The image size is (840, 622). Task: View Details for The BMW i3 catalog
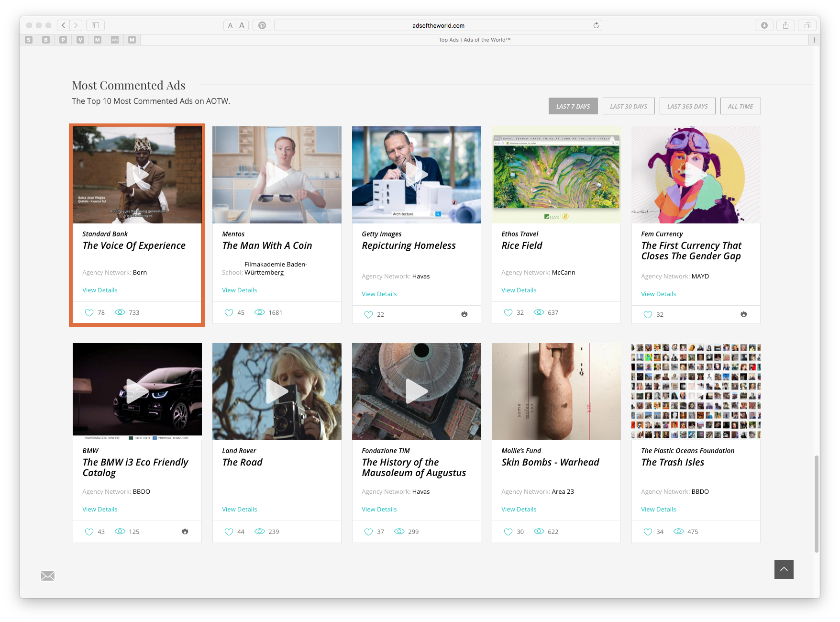point(99,509)
